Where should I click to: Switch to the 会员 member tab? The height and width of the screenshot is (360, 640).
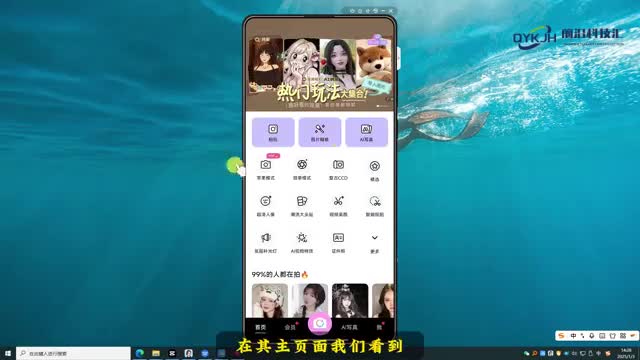point(290,327)
